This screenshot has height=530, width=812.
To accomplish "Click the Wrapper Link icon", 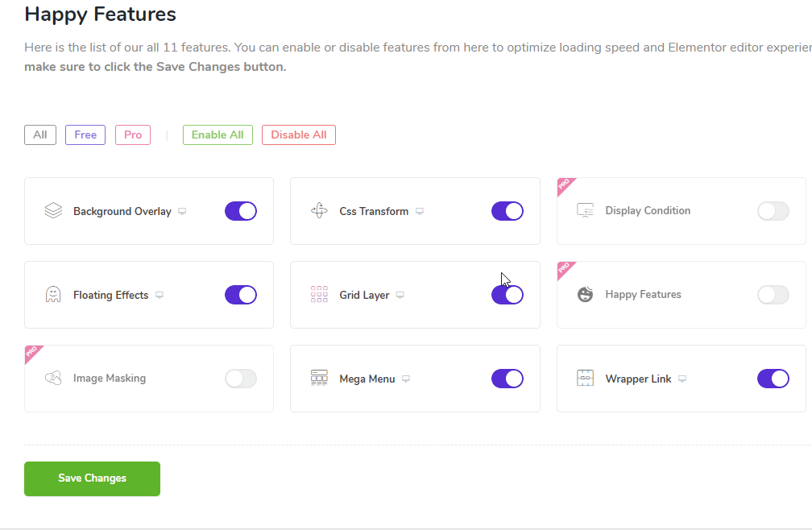I will pyautogui.click(x=585, y=379).
